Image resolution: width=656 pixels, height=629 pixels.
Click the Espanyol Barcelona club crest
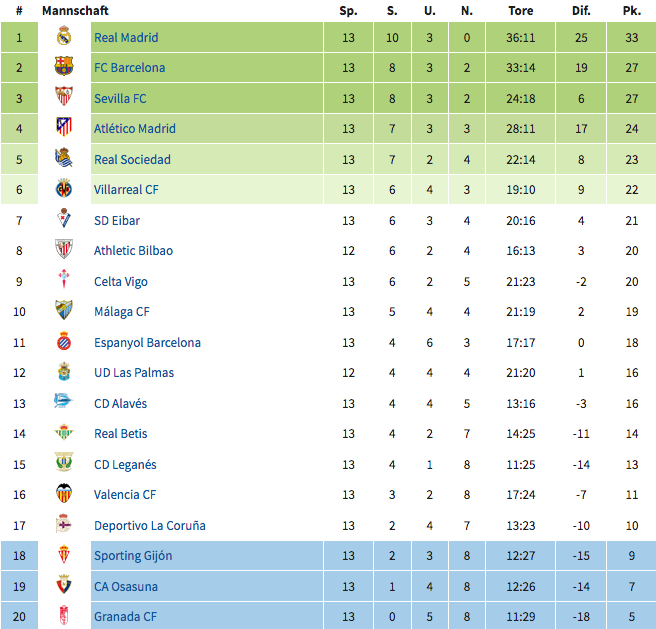(64, 343)
